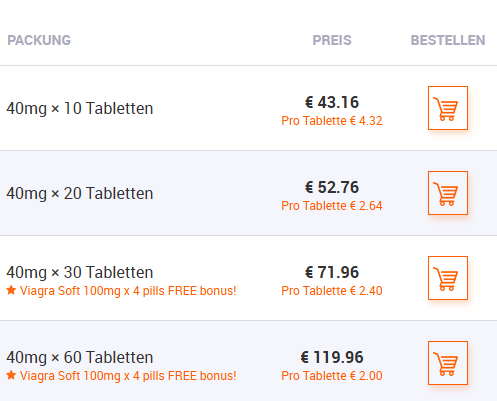Select the BESTELLEN column header
497x401 pixels.
(x=448, y=40)
